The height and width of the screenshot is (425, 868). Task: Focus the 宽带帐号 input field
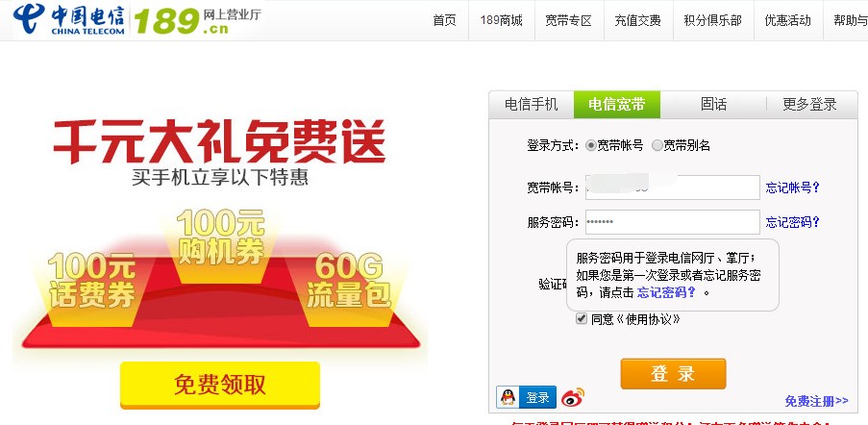click(x=673, y=187)
